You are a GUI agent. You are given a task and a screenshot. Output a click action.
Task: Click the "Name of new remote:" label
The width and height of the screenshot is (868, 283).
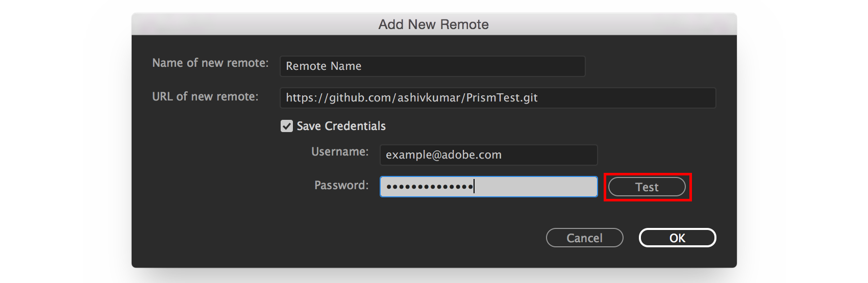click(x=210, y=63)
